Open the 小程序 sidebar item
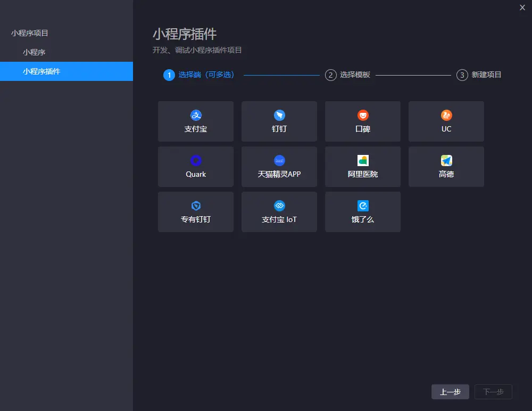This screenshot has height=411, width=532. click(66, 52)
